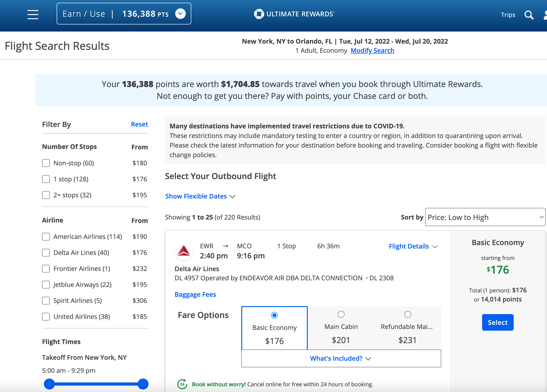This screenshot has width=547, height=392.
Task: Click the 5:00 am - 9:29 pm range text
Action: (x=69, y=371)
